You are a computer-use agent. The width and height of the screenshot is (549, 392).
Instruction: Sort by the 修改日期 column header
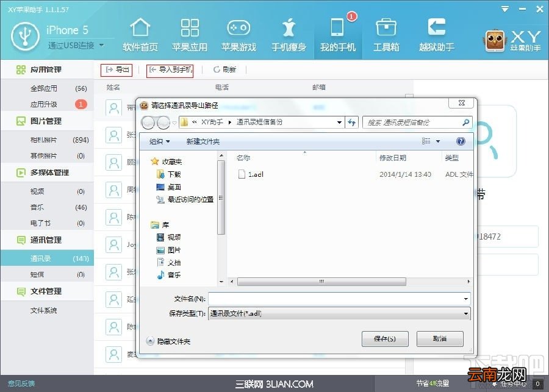(x=393, y=158)
